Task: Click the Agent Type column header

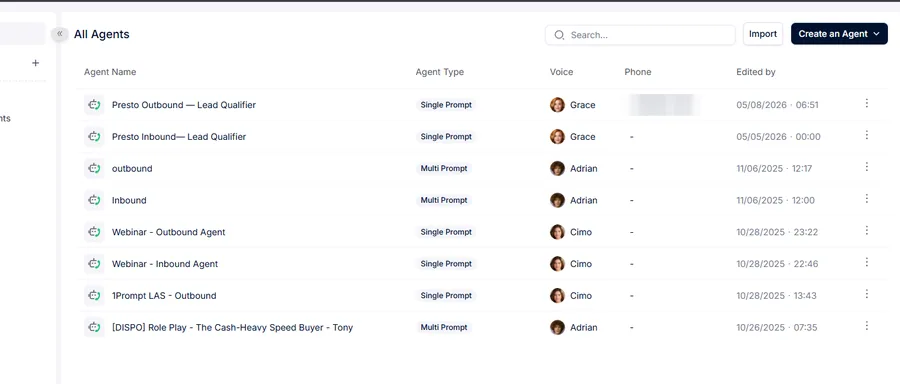Action: point(440,72)
